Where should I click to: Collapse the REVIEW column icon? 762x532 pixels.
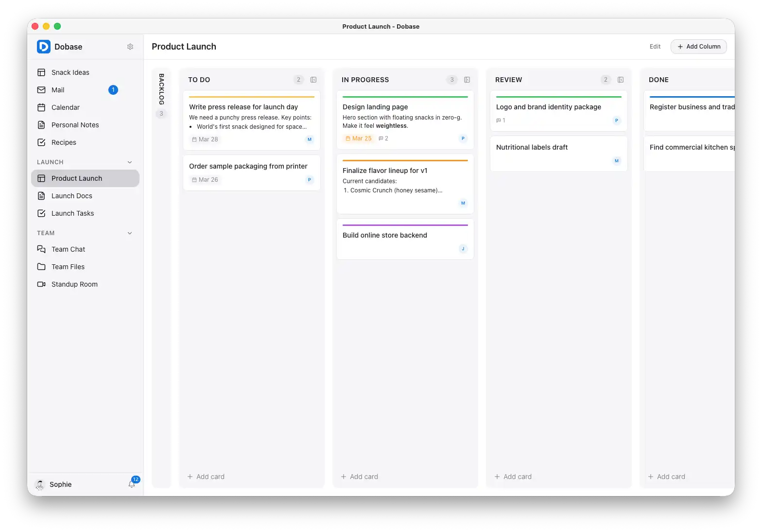621,80
